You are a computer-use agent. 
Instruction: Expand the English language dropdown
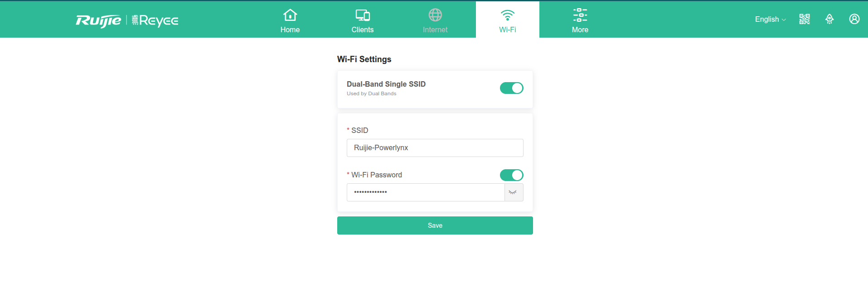(770, 19)
